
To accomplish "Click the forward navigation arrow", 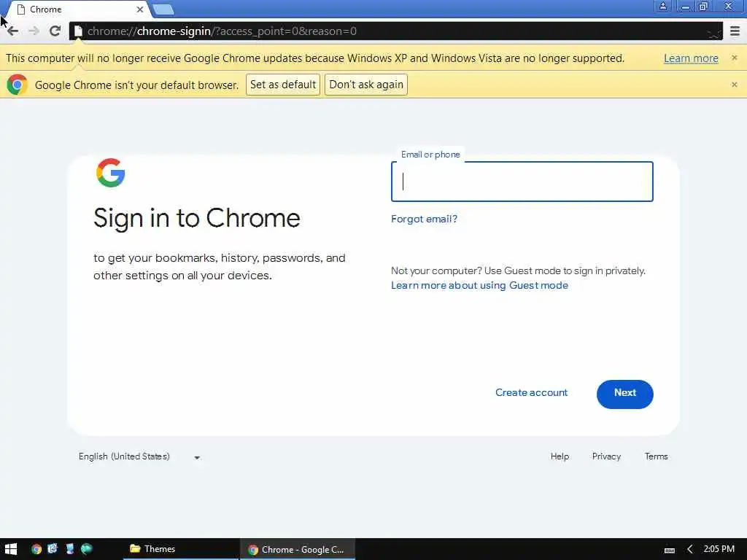I will (x=34, y=31).
